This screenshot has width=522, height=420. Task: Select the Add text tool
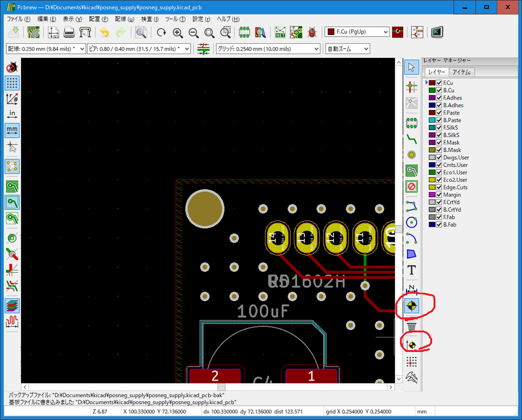(412, 270)
